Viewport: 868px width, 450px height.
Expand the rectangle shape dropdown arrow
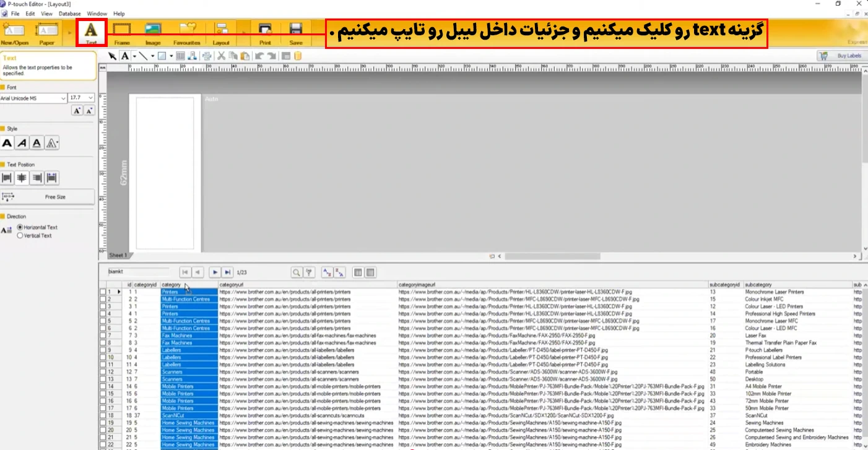[x=171, y=56]
